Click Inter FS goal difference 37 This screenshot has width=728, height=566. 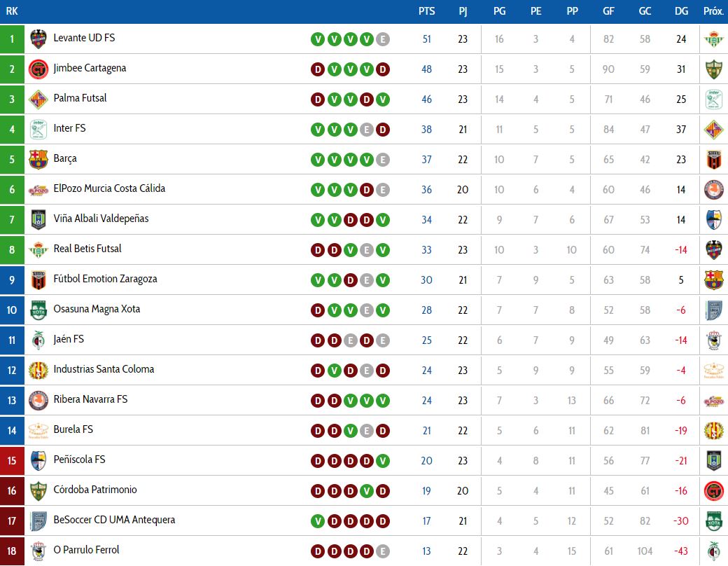[x=681, y=130]
